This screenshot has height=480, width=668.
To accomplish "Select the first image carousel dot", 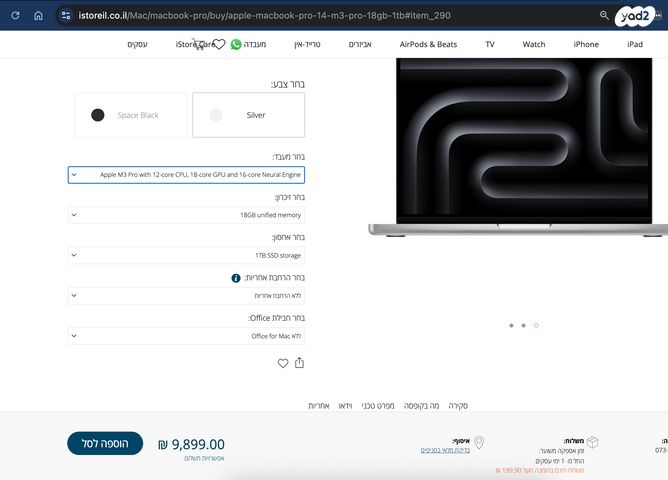I will [511, 325].
